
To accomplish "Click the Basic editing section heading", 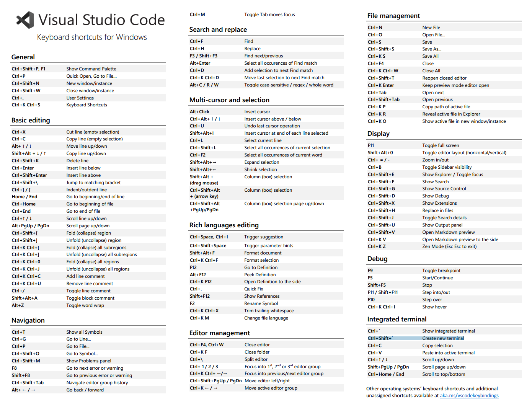I will (31, 120).
